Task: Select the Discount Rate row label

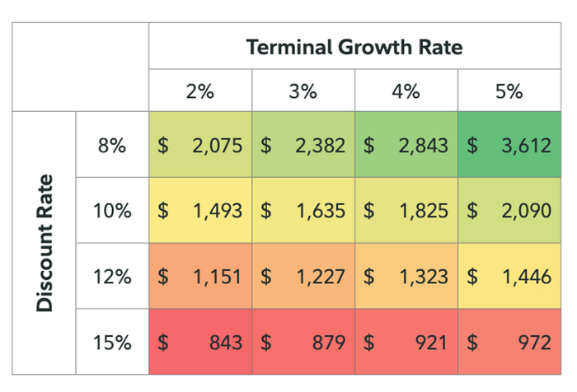Action: pyautogui.click(x=46, y=242)
